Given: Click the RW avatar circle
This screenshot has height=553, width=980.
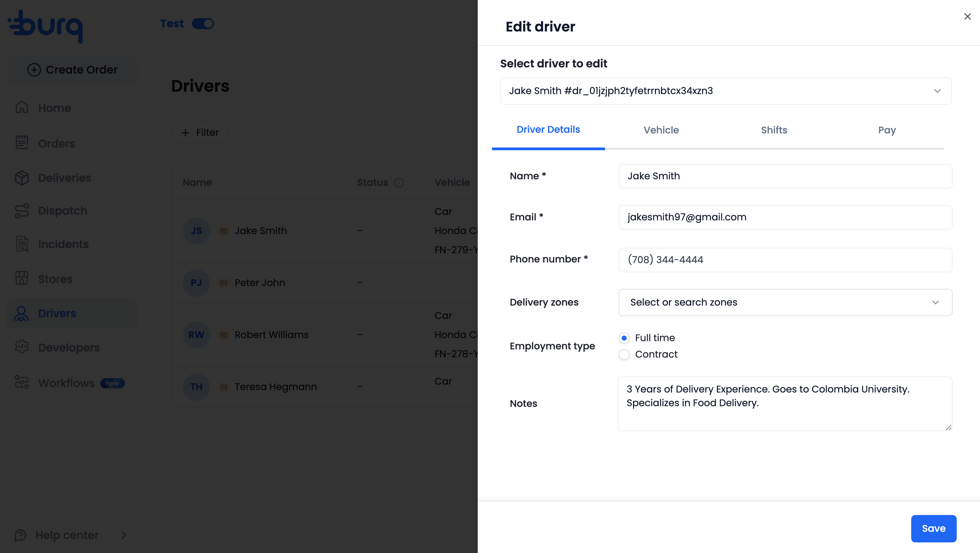Looking at the screenshot, I should [196, 335].
